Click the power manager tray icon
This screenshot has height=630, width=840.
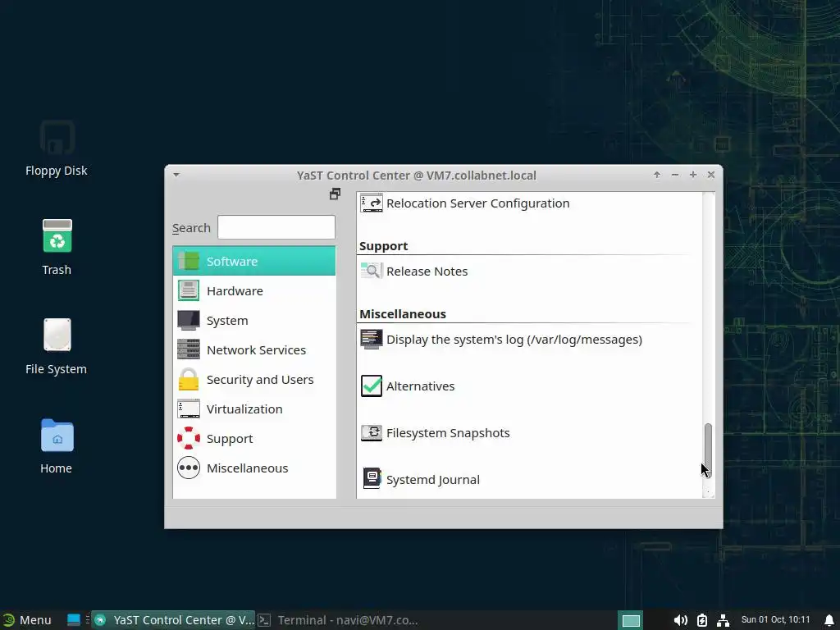pyautogui.click(x=702, y=620)
